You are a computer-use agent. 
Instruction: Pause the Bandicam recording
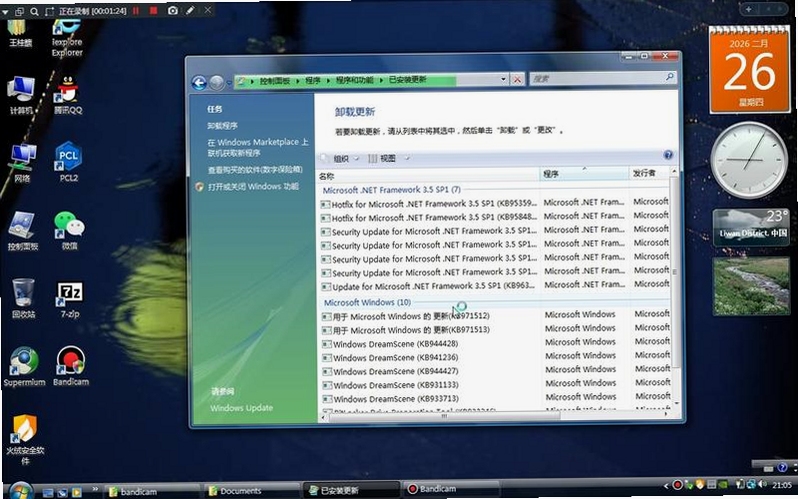[136, 10]
